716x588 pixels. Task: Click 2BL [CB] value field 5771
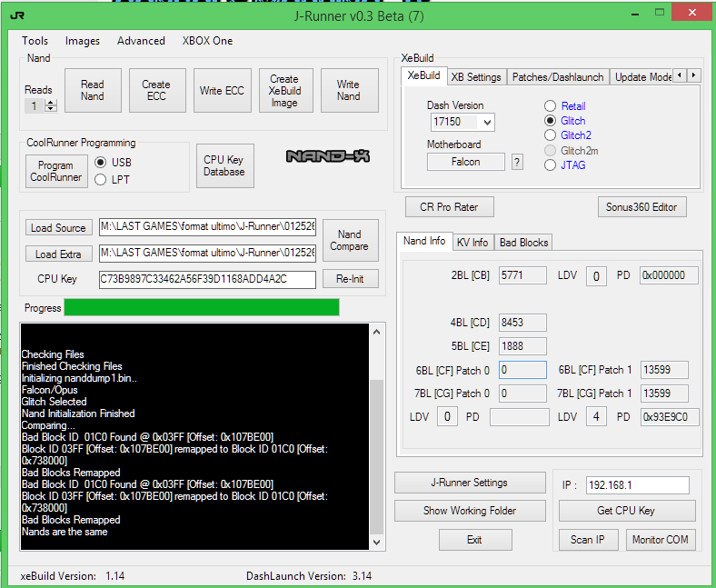tap(522, 275)
